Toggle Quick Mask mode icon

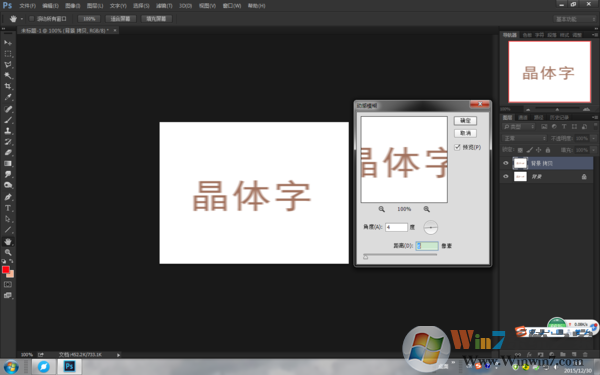point(8,284)
